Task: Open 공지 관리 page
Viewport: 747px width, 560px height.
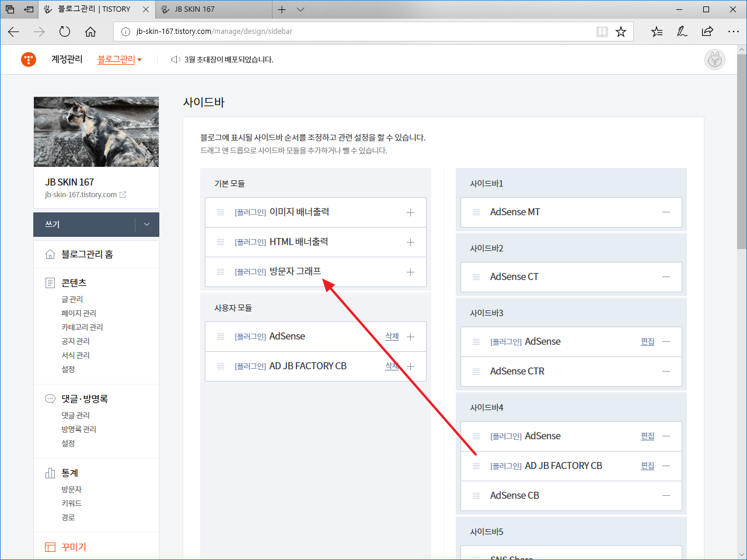Action: [x=76, y=341]
